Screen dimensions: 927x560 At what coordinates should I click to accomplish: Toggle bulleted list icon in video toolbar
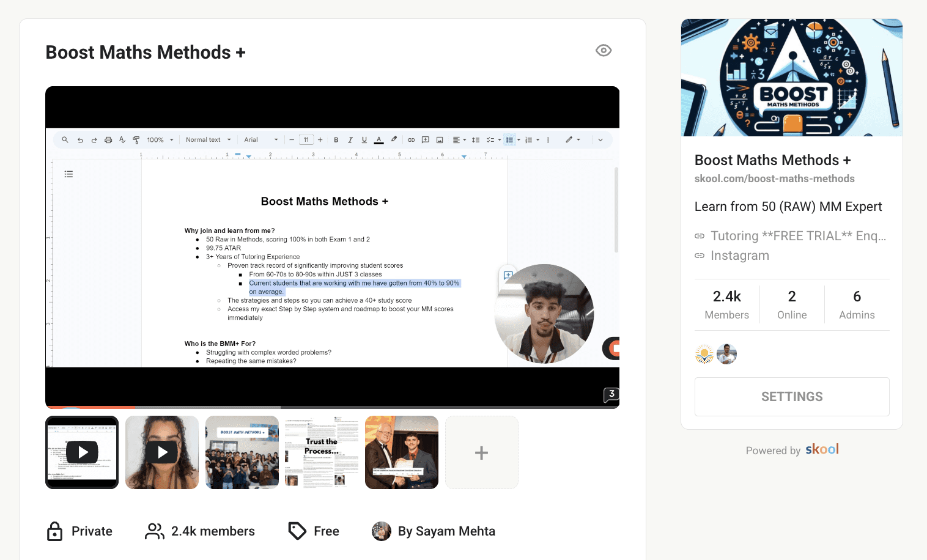509,140
